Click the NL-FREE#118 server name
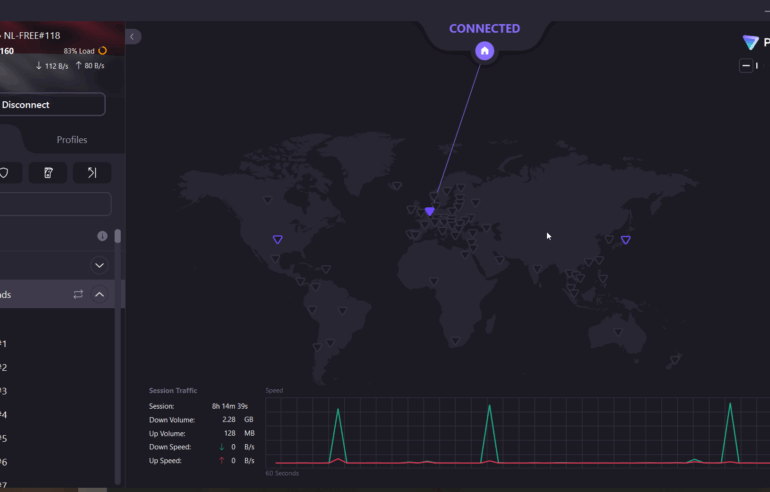 pyautogui.click(x=32, y=36)
